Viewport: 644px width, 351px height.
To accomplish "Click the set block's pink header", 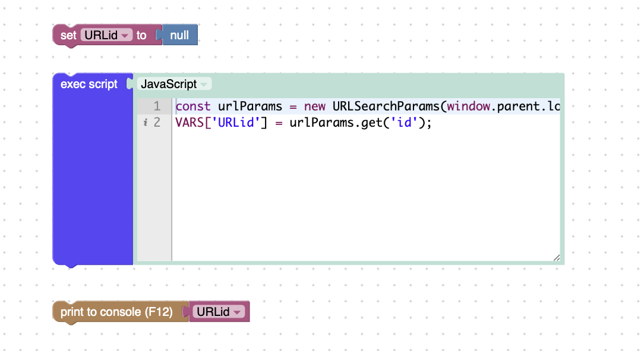I will tap(67, 35).
